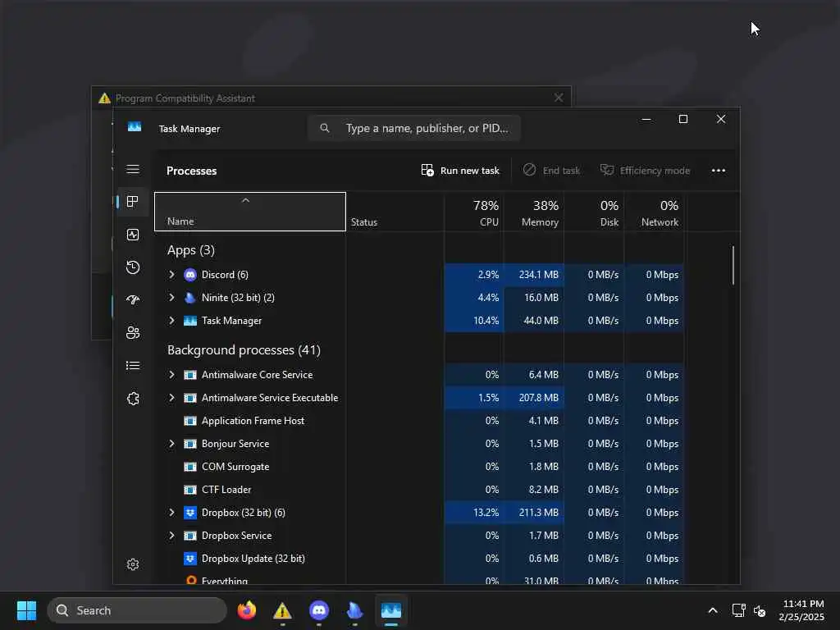Open the Windows Start menu

tap(26, 610)
